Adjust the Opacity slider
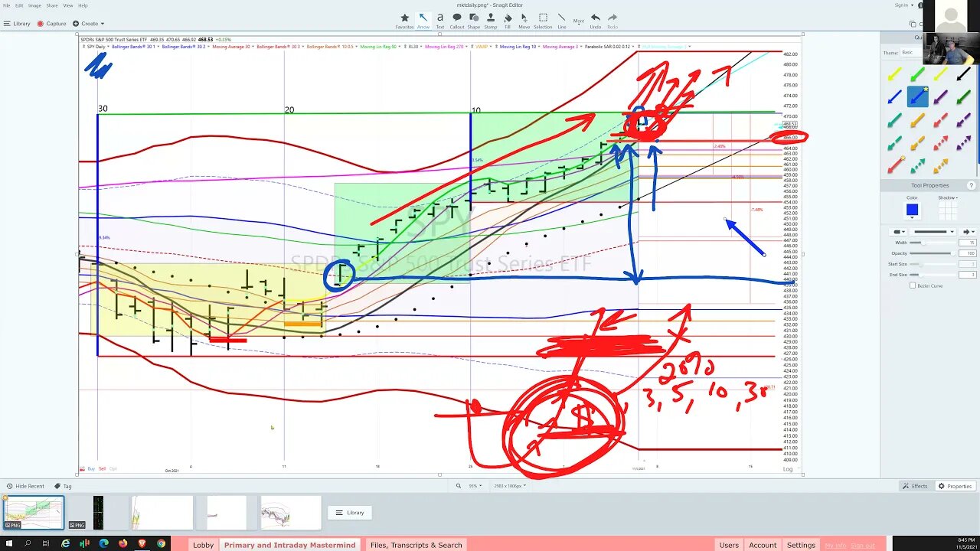The height and width of the screenshot is (551, 980). (x=934, y=253)
